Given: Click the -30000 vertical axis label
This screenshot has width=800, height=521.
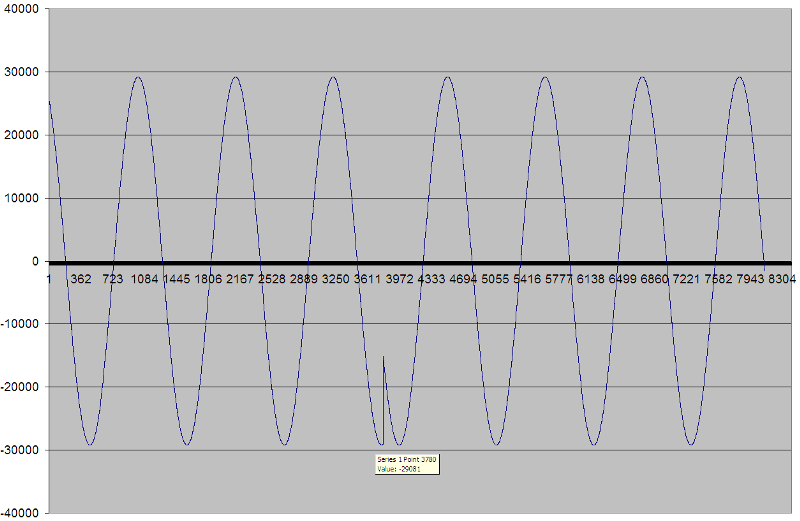Looking at the screenshot, I should (x=20, y=450).
